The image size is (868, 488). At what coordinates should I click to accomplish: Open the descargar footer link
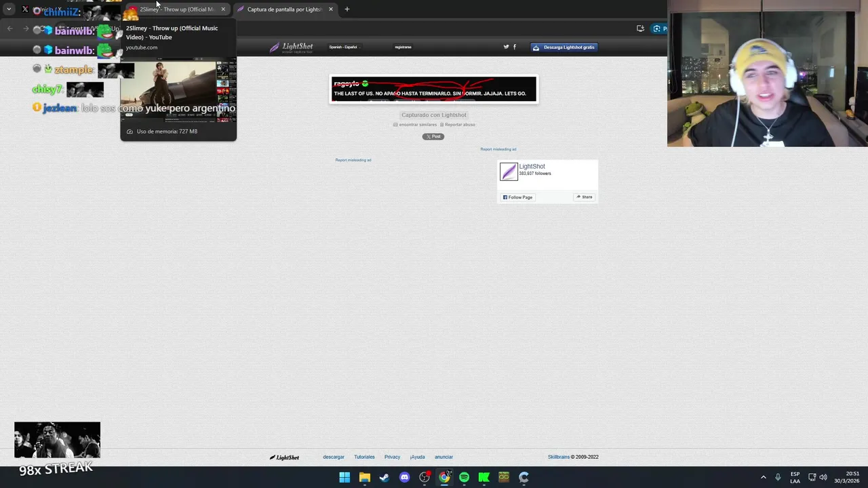(334, 457)
